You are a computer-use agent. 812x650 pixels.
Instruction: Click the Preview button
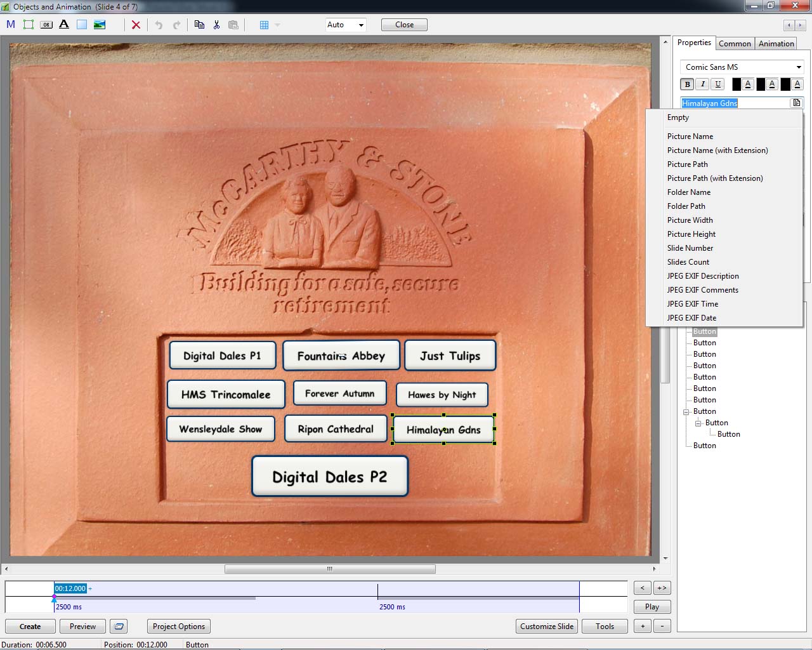[x=82, y=627]
